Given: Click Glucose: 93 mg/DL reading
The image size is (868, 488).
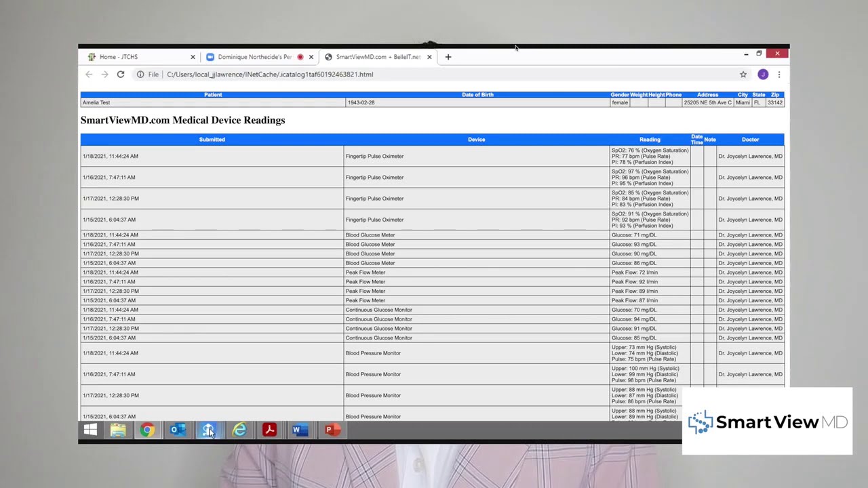Looking at the screenshot, I should point(634,245).
